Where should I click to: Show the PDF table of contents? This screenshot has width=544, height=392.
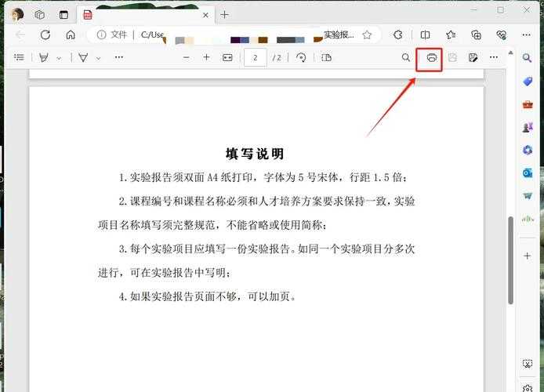tap(19, 57)
